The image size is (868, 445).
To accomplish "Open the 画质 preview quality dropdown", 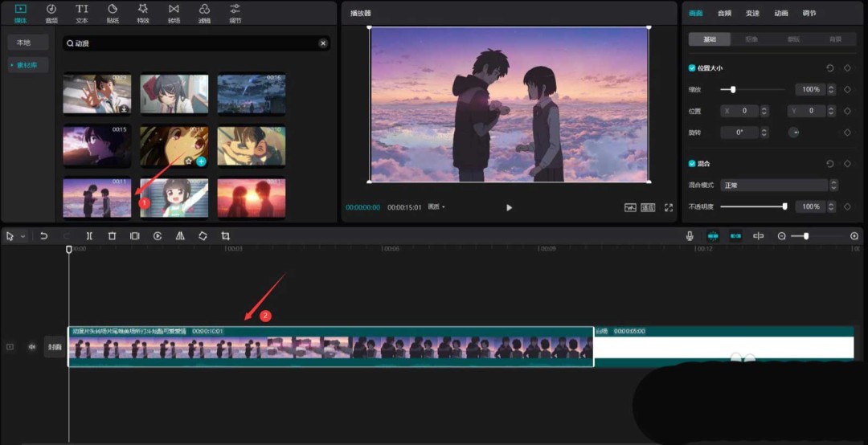I will point(436,207).
